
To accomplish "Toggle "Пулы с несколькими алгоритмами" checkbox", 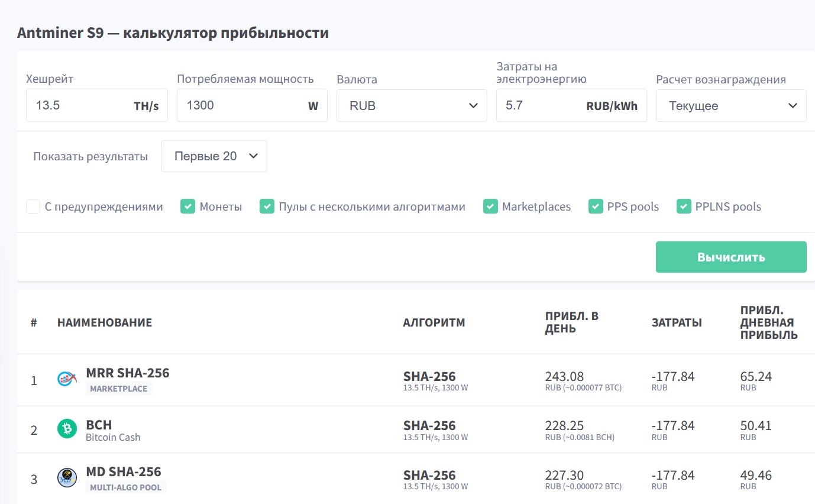I will (x=267, y=206).
